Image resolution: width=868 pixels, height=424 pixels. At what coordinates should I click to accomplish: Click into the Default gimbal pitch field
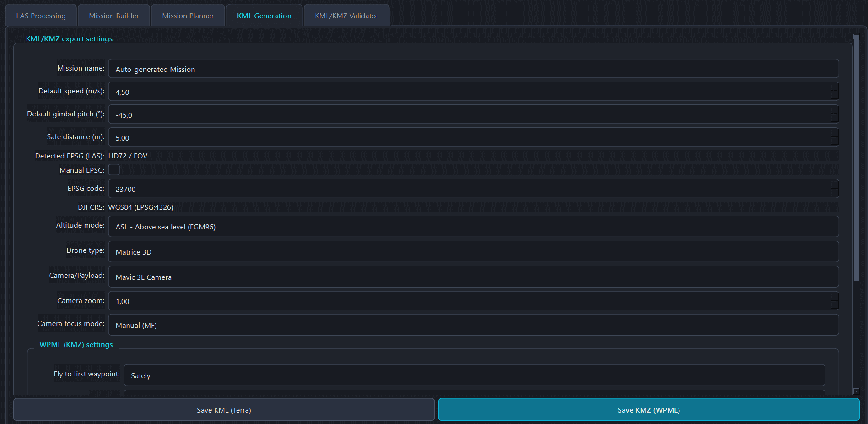(469, 115)
